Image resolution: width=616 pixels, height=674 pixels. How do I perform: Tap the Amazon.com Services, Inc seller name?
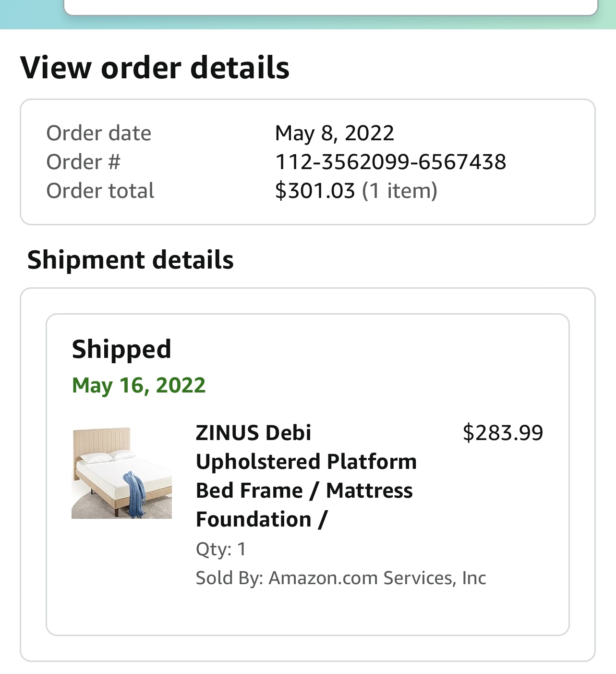[x=377, y=578]
